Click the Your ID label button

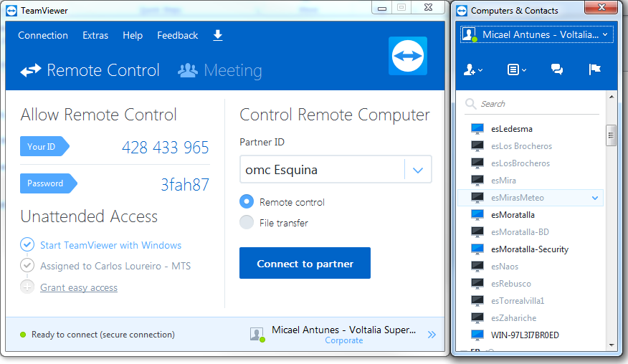point(44,147)
